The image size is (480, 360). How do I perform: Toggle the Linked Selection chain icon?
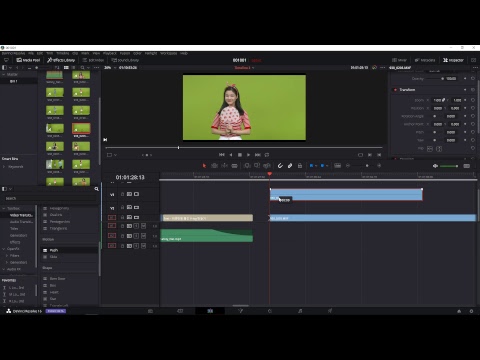click(290, 166)
